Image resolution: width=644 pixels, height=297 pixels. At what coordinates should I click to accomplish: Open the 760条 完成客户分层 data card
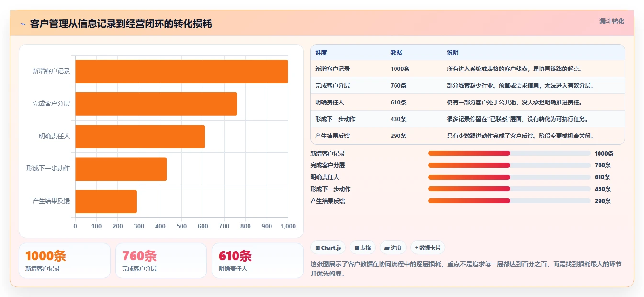(x=161, y=261)
